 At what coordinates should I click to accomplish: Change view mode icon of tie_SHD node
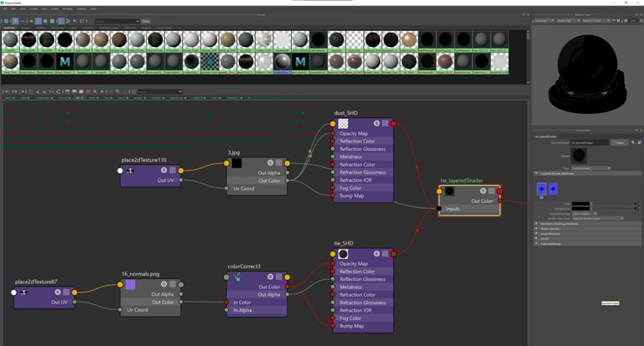pyautogui.click(x=385, y=254)
